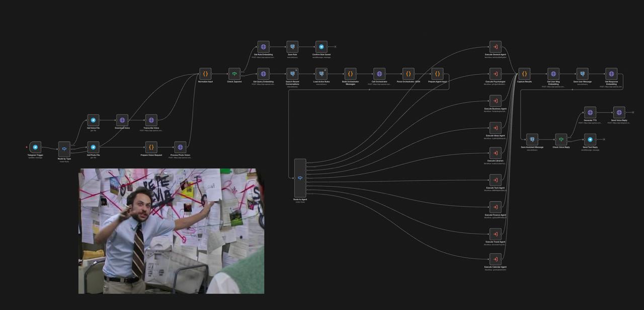Click the 'Generate TTS' label text
Screen dimensions: 644x310
[x=590, y=120]
